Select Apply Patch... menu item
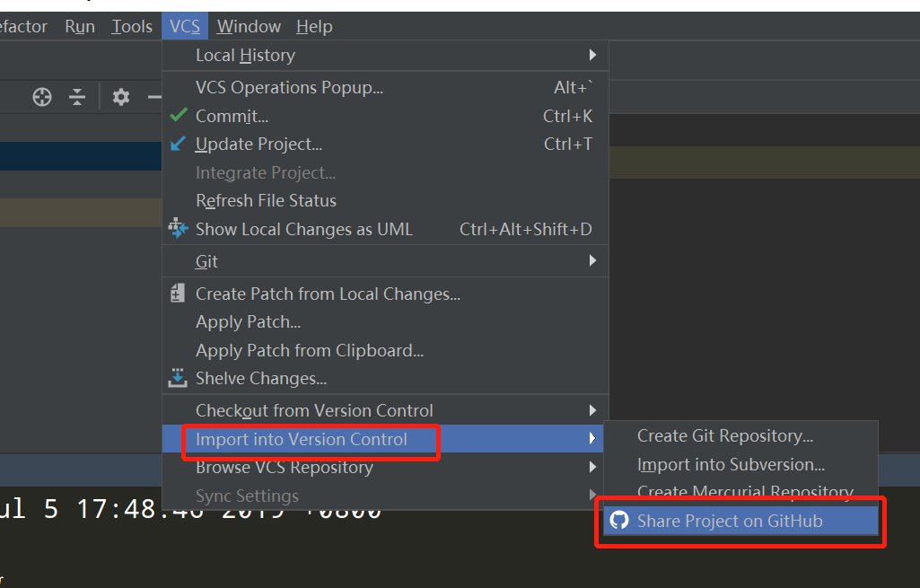This screenshot has width=920, height=588. pos(385,321)
